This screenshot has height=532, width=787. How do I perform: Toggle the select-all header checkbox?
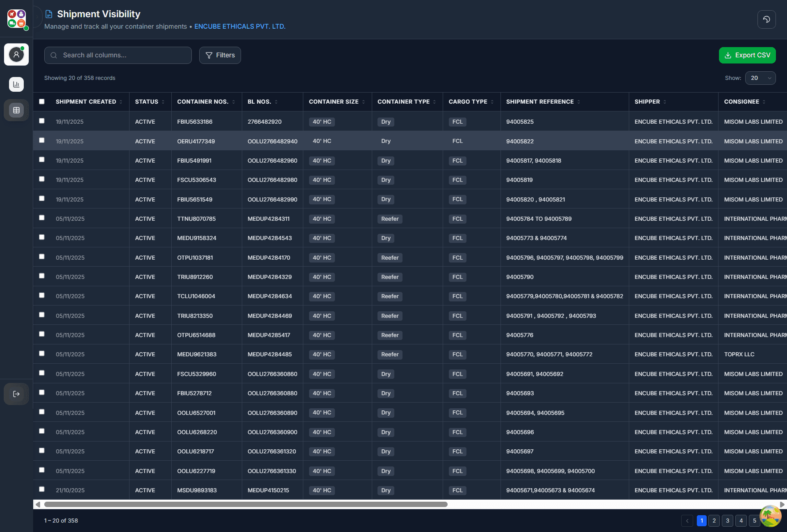click(42, 102)
